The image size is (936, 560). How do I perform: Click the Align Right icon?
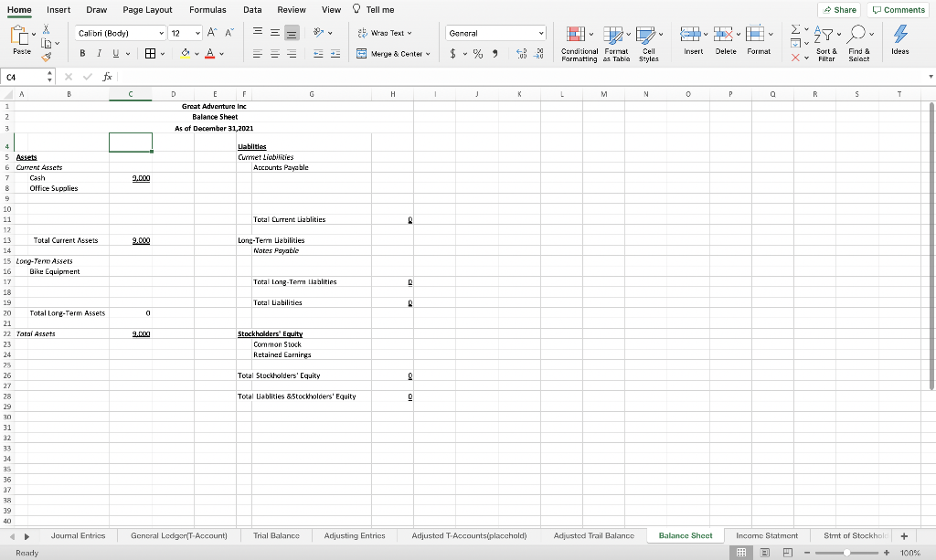[x=292, y=54]
